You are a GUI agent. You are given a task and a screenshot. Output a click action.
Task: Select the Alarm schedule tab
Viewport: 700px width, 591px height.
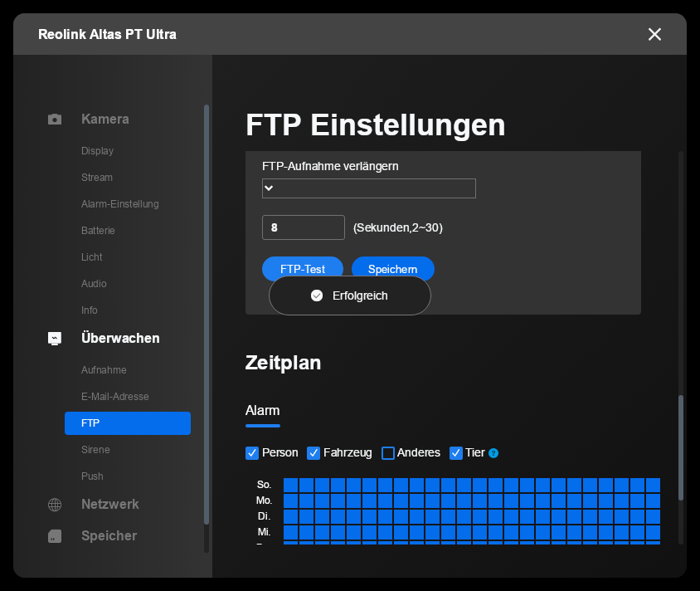262,411
